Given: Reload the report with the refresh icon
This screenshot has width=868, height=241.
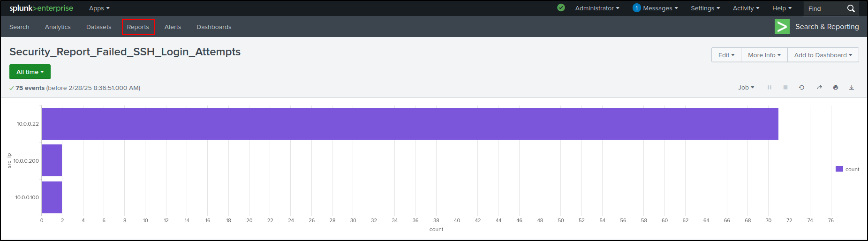Looking at the screenshot, I should [802, 88].
